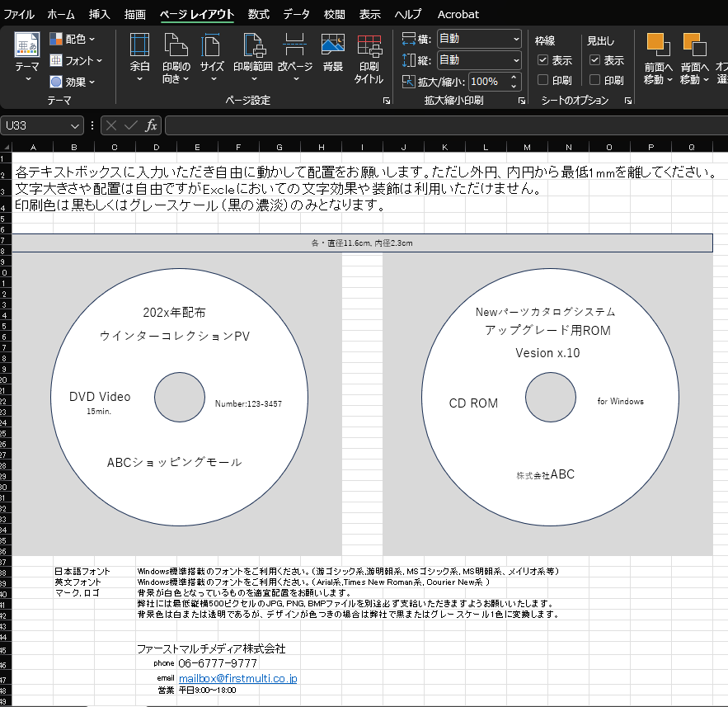The image size is (728, 707).
Task: Click the サイズ paper size icon
Action: [x=212, y=45]
